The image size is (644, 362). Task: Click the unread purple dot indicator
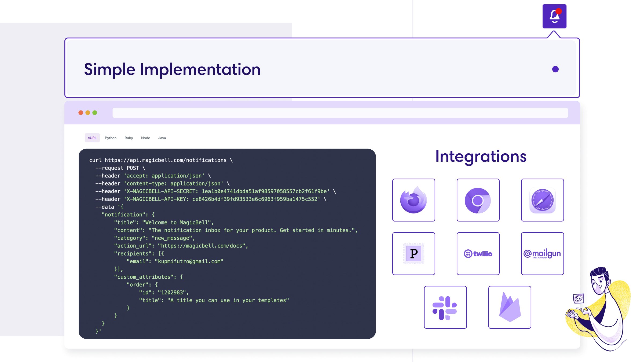tap(555, 69)
